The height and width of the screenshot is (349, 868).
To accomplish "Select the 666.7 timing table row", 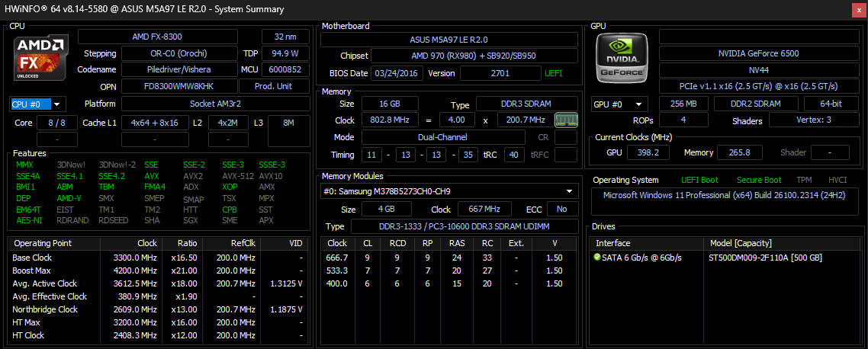I will [449, 258].
